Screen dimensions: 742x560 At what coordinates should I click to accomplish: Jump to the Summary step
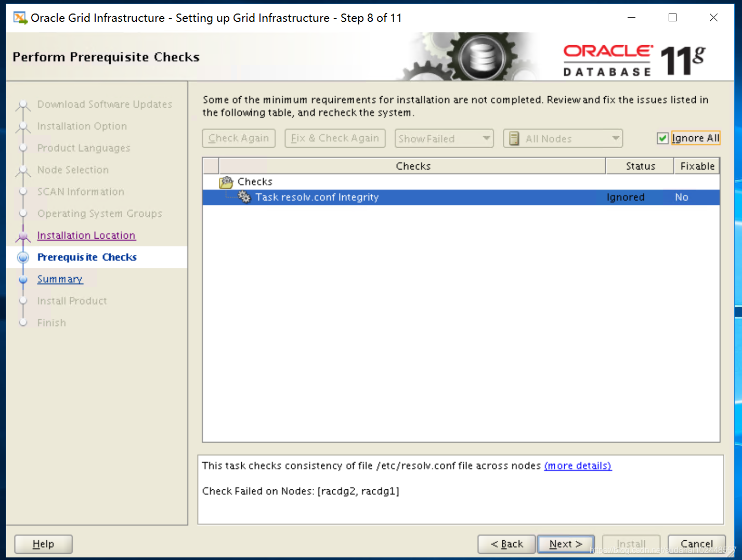click(60, 279)
